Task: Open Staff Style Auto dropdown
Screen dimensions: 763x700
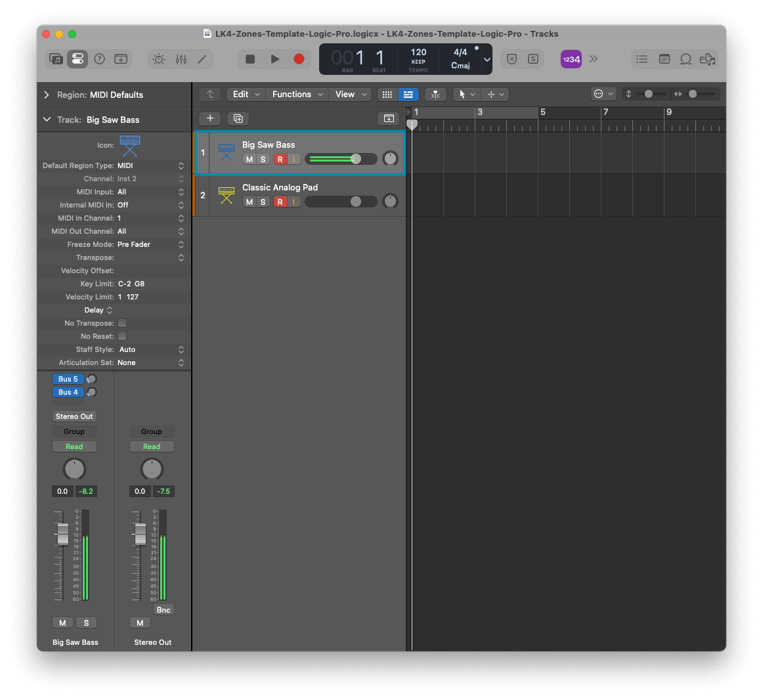Action: point(150,349)
